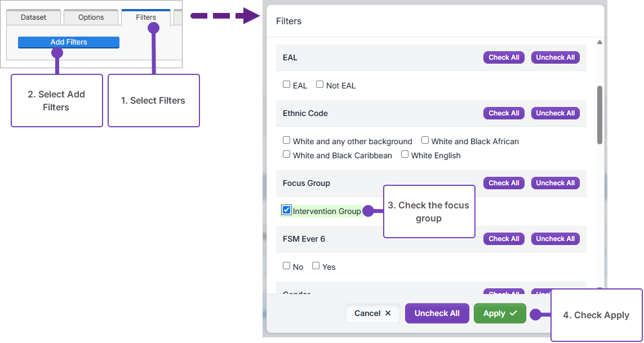Uncheck All in the EAL section

555,57
